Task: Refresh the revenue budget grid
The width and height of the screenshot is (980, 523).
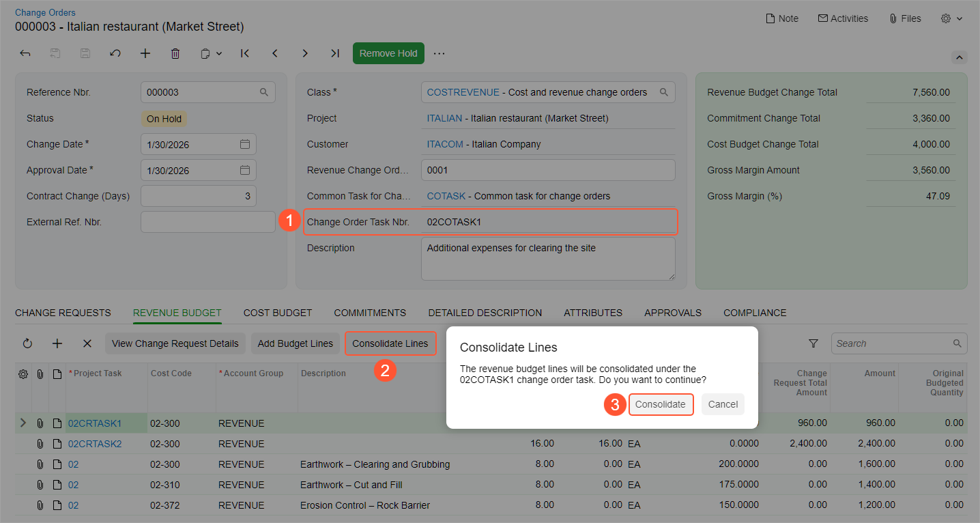Action: 27,343
